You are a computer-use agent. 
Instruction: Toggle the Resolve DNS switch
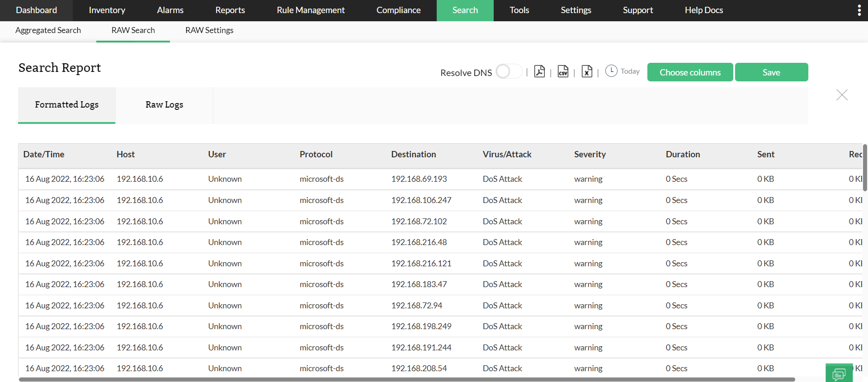[x=509, y=71]
